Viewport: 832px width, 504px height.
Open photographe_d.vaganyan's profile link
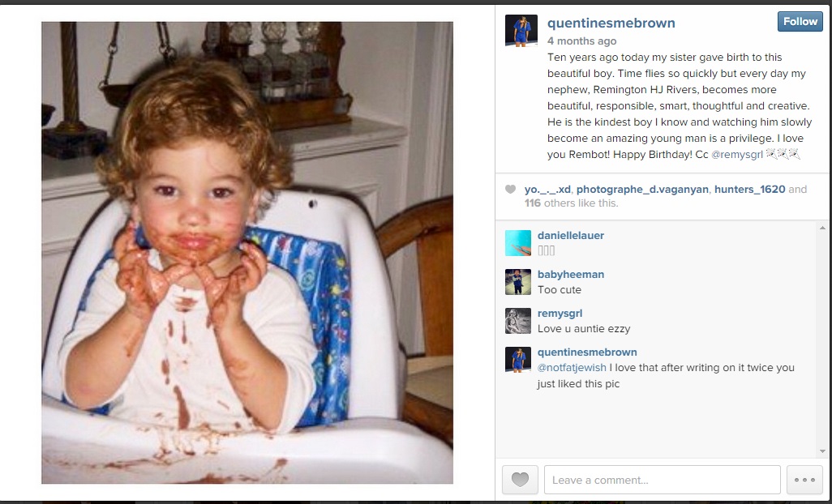[x=642, y=189]
